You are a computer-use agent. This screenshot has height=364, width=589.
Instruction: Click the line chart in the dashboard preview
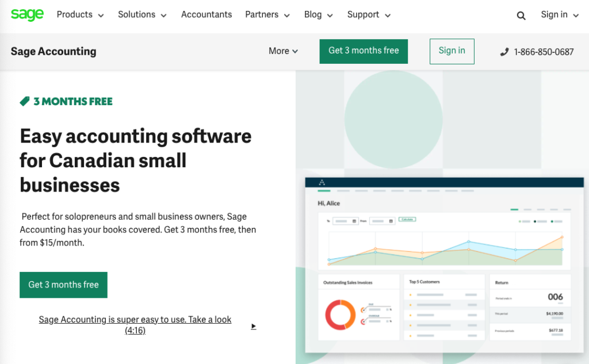pos(445,250)
